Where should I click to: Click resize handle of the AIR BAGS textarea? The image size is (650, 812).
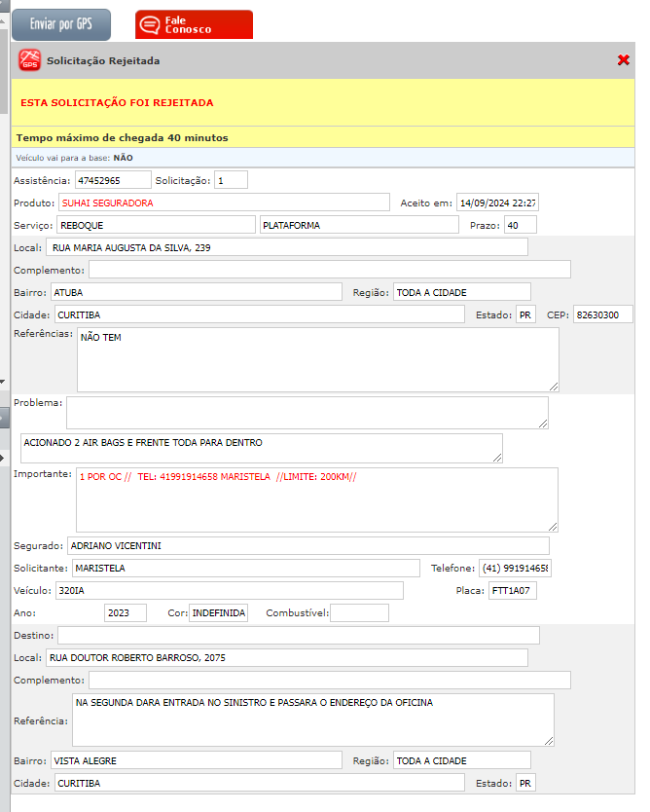tap(497, 457)
